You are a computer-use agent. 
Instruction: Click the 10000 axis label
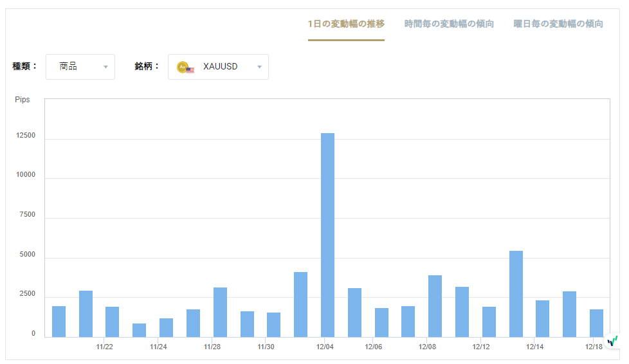(x=26, y=174)
